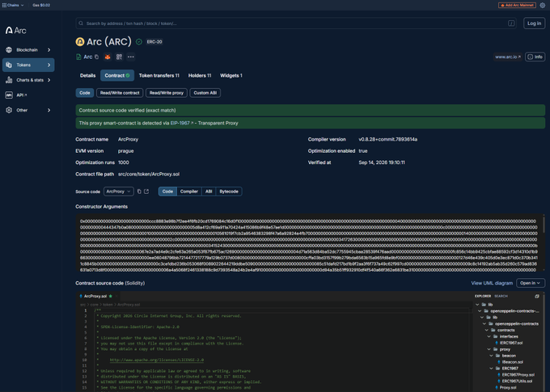Screen dimensions: 550x392
Task: Collapse the ERC1967 folder
Action: point(504,369)
